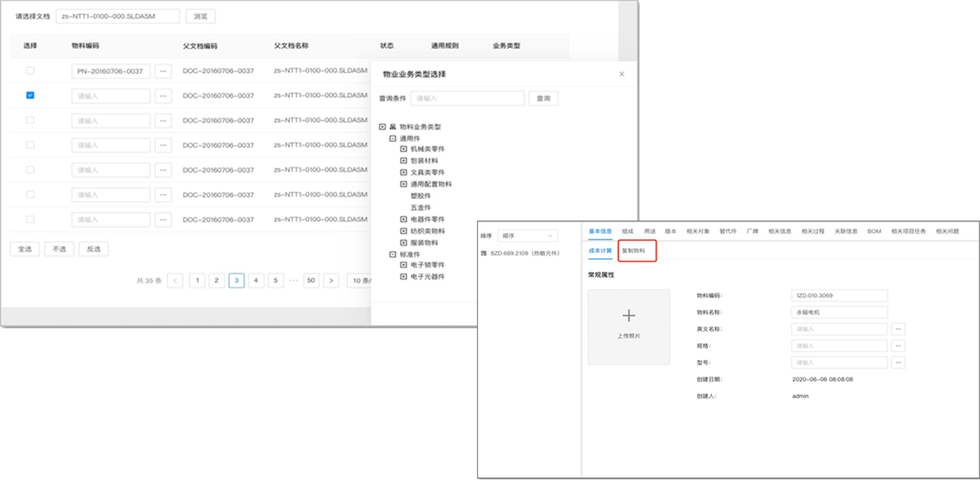This screenshot has height=490, width=980.
Task: Click the plus icon to upload photo
Action: [x=628, y=316]
